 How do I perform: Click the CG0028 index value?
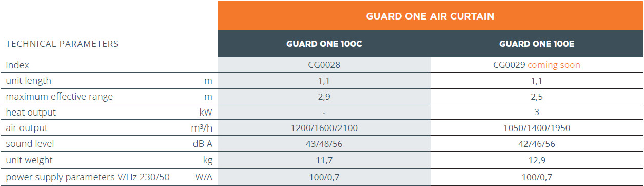(324, 65)
